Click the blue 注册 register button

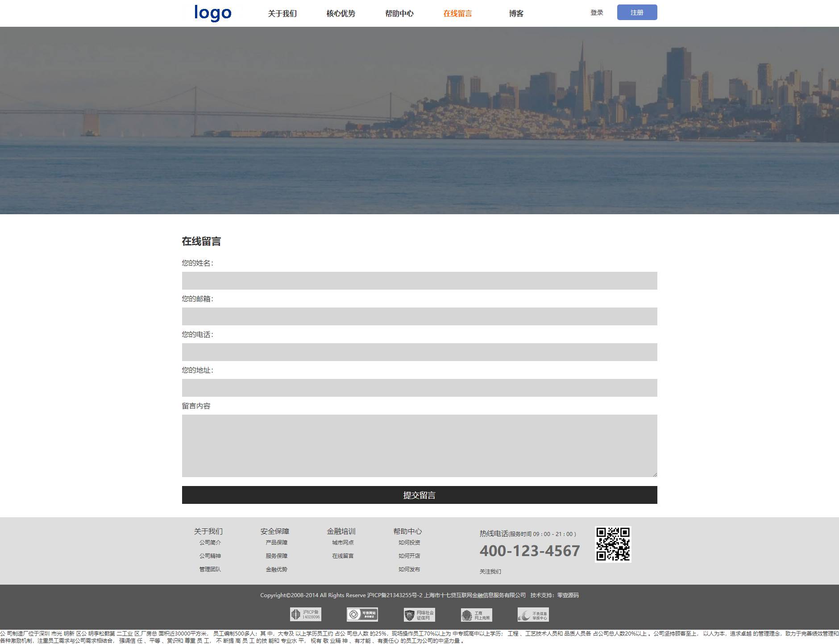tap(637, 12)
